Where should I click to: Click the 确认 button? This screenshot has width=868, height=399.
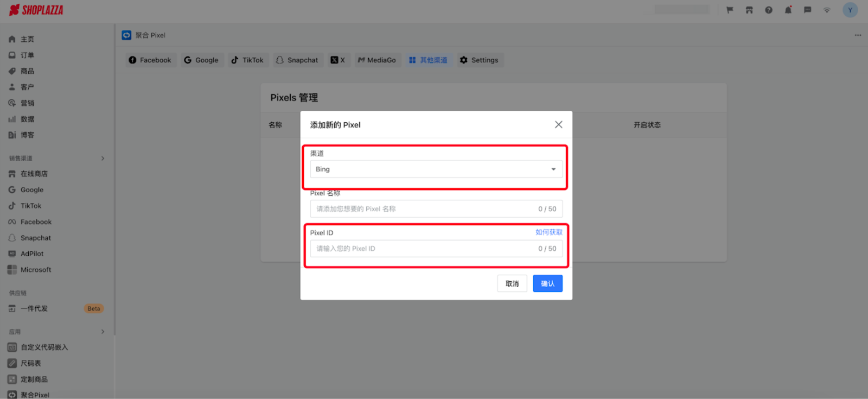point(547,283)
